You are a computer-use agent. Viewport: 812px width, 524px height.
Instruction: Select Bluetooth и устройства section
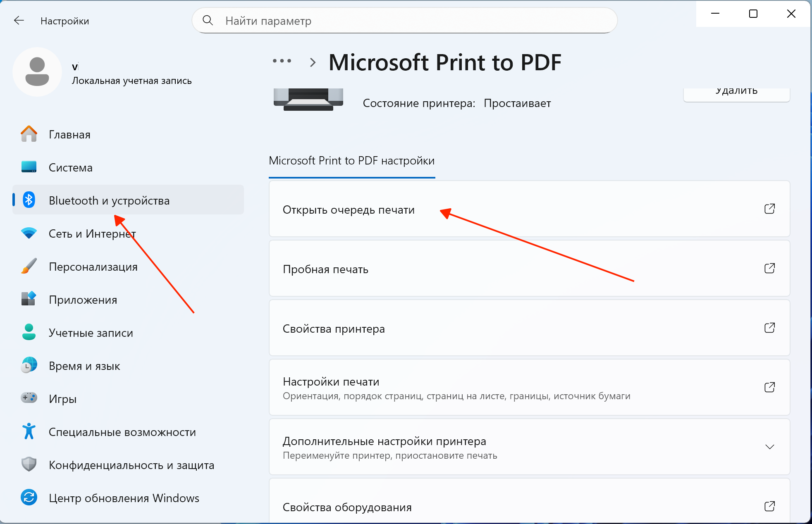(x=128, y=200)
